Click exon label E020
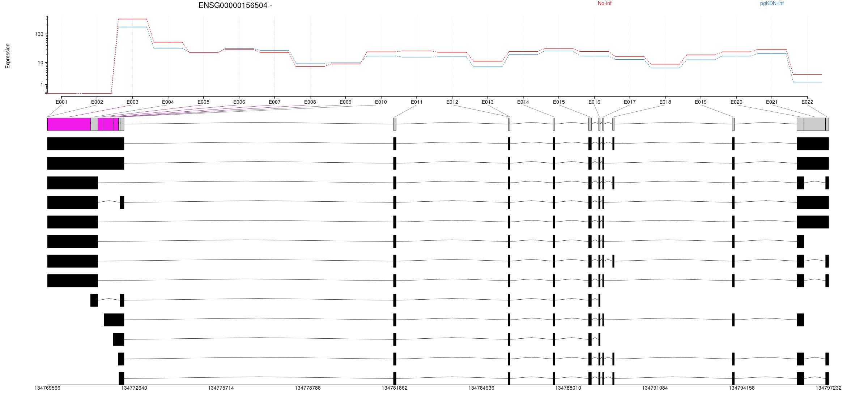The height and width of the screenshot is (394, 868). click(736, 102)
